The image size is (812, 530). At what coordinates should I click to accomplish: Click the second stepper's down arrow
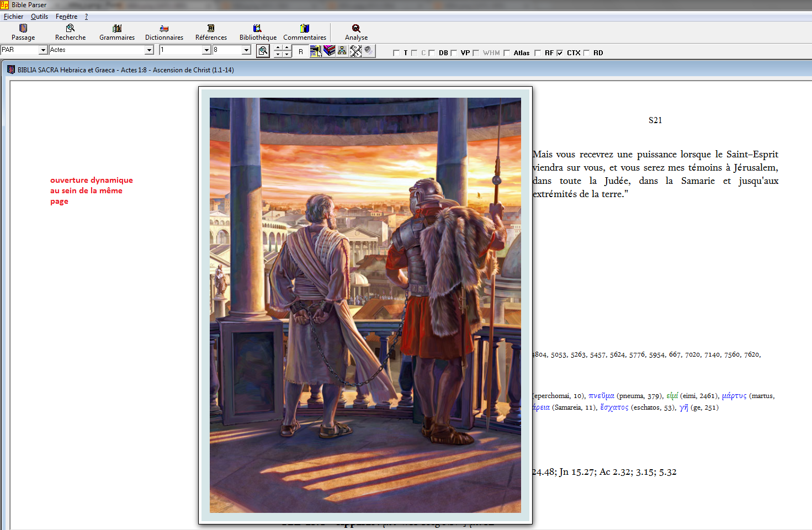[287, 55]
